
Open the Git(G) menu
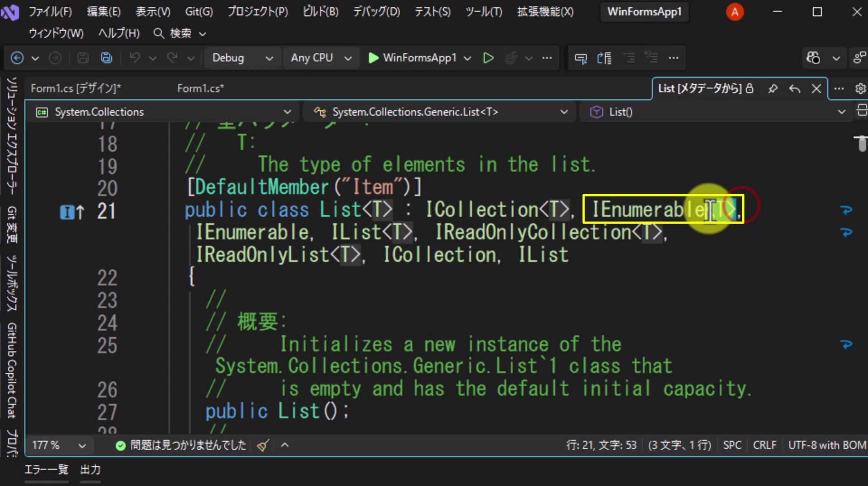coord(199,12)
